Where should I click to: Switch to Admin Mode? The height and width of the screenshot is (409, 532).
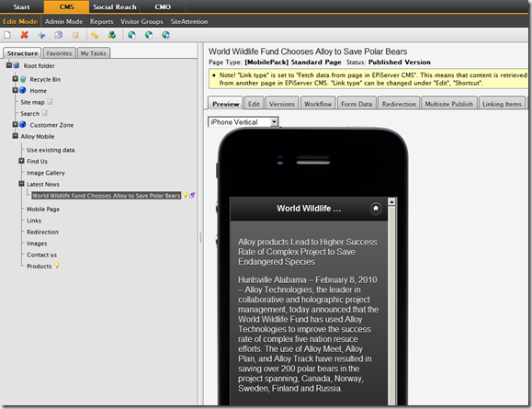pyautogui.click(x=63, y=21)
